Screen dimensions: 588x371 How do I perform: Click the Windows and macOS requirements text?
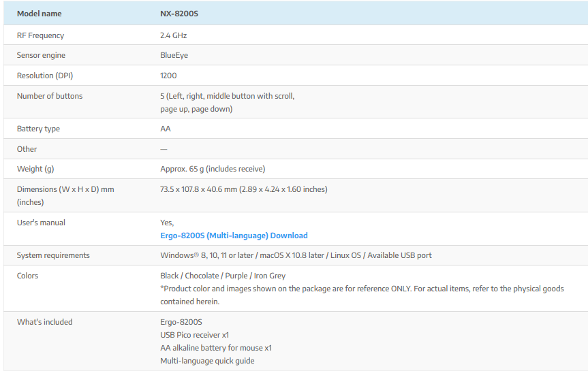pos(296,255)
